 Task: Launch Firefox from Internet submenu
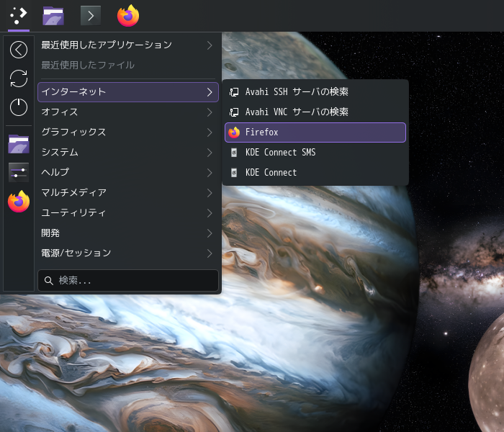(x=315, y=132)
